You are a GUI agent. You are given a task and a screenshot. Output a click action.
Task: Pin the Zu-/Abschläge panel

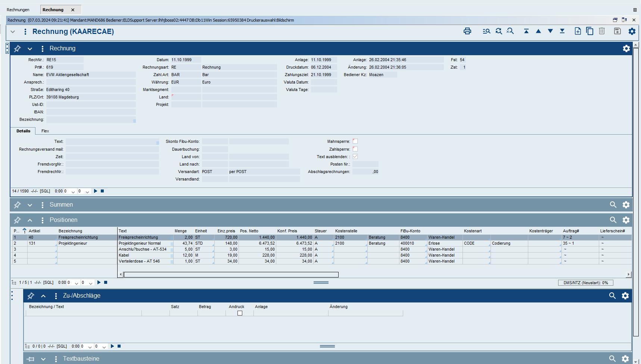tap(31, 296)
